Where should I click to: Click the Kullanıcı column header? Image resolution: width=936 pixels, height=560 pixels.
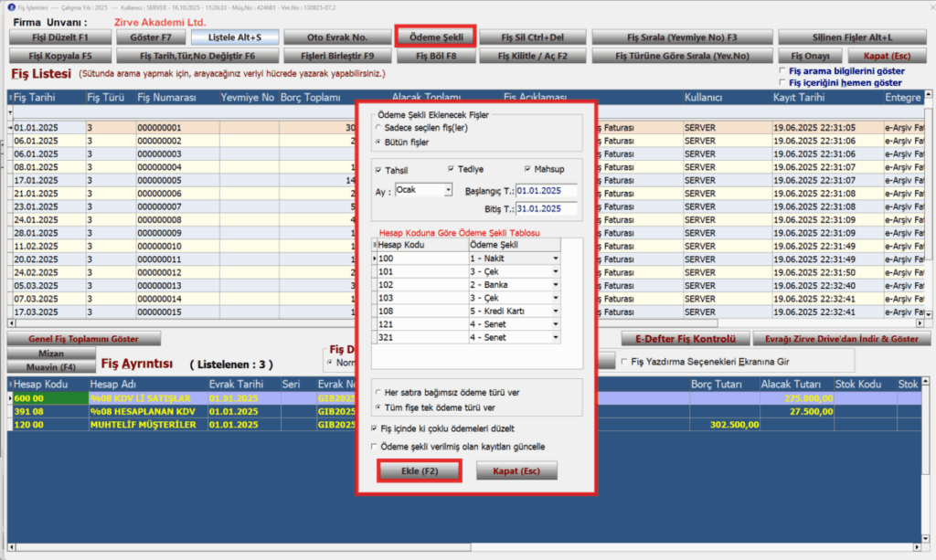click(x=727, y=97)
